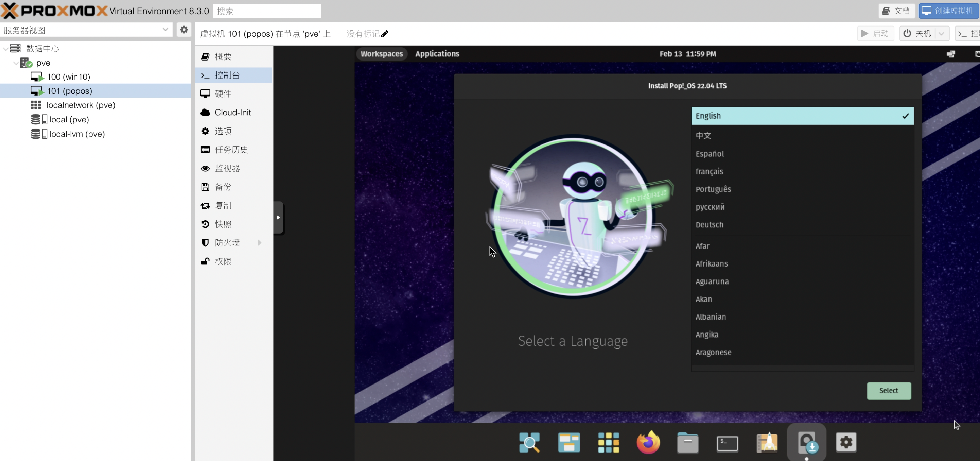Viewport: 980px width, 461px height.
Task: Open Settings gear icon in the dock
Action: pos(846,442)
